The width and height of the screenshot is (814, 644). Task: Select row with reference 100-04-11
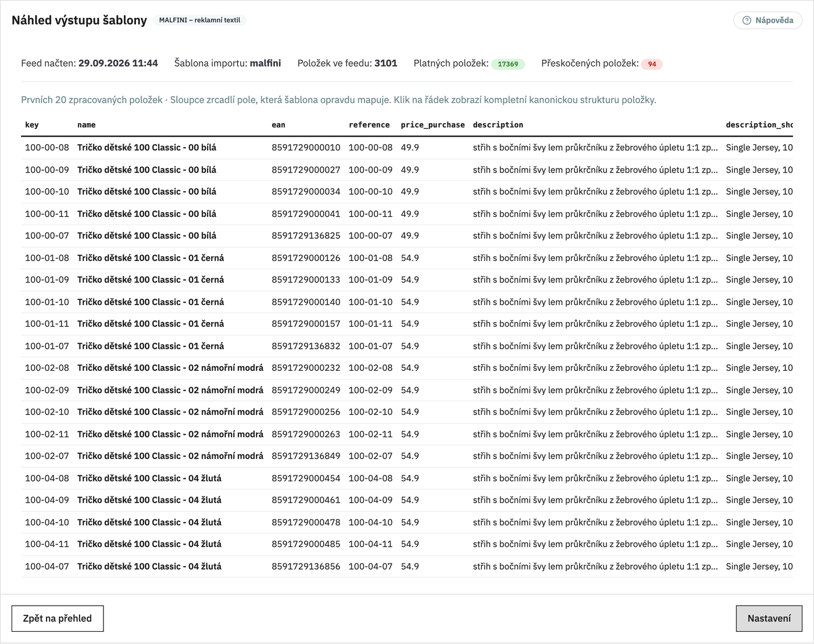coord(407,544)
